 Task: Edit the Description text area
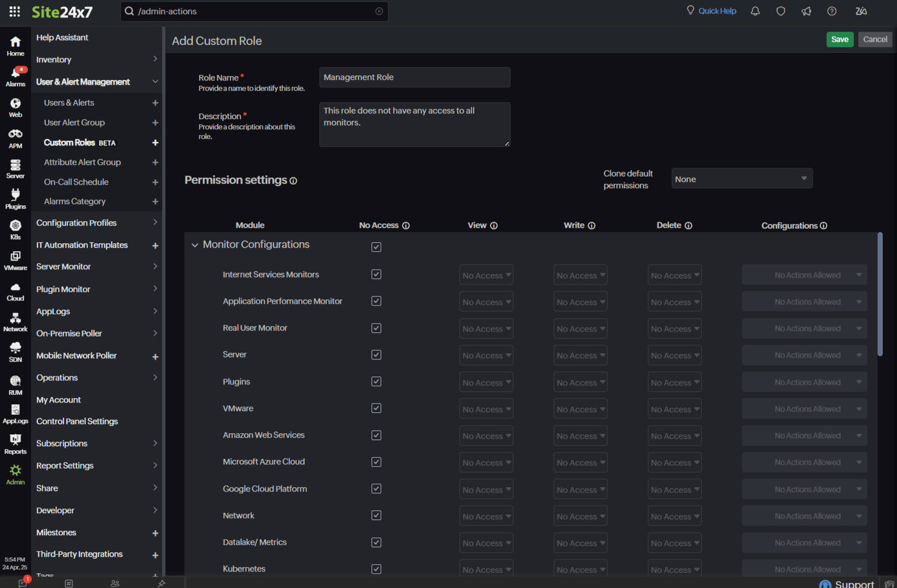(x=415, y=124)
